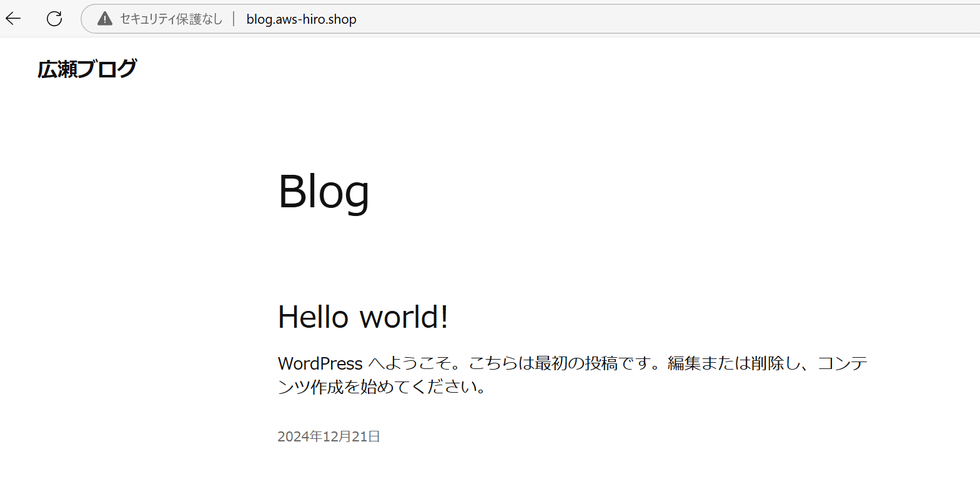Focus the URL blog.aws-hiro.shop in address bar
Viewport: 980px width, 482px height.
tap(302, 19)
